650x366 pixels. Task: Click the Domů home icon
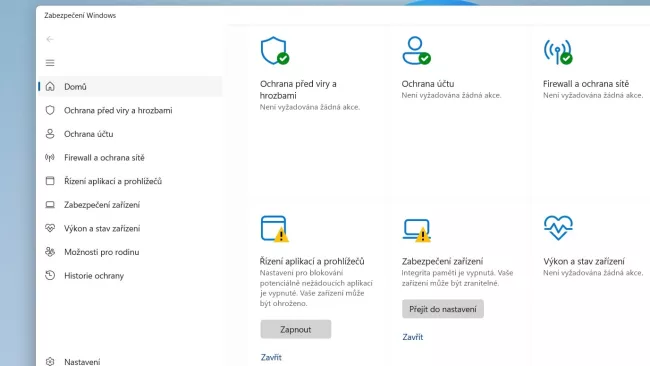pos(50,86)
